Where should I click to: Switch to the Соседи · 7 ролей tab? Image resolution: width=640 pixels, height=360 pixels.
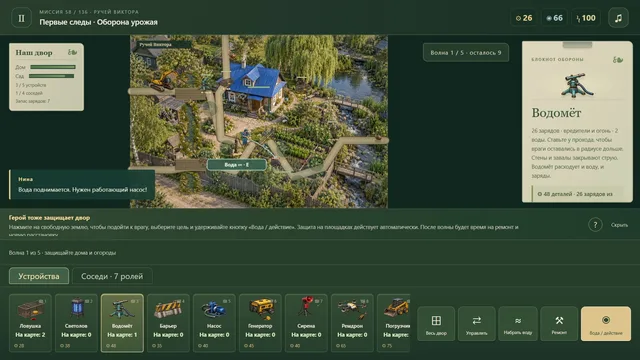tap(112, 276)
